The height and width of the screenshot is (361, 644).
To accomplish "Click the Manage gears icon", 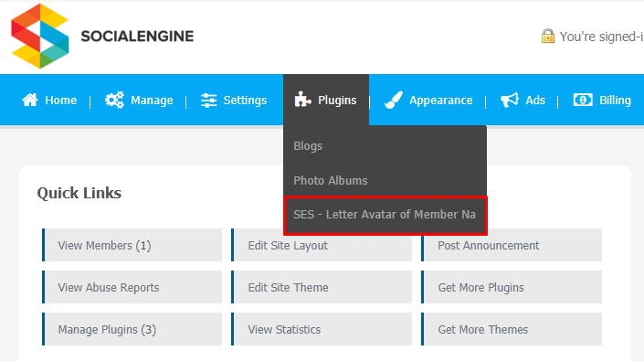I will 114,100.
